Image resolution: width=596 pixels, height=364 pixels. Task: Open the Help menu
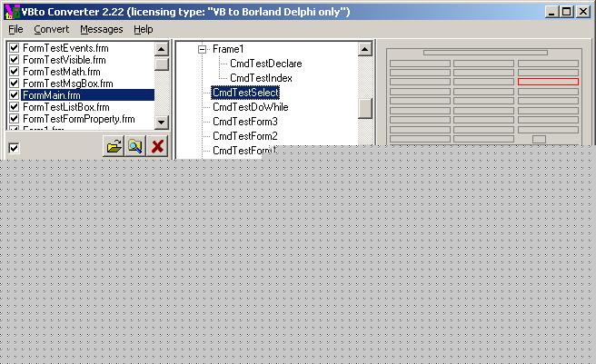[x=144, y=29]
